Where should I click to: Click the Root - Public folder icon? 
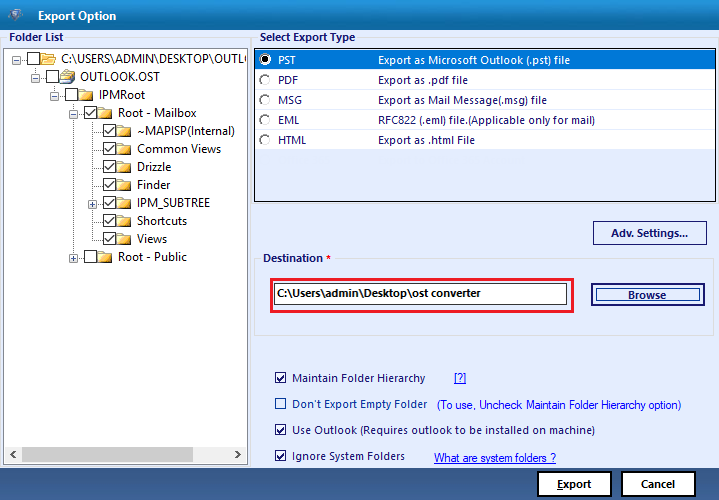tap(105, 257)
